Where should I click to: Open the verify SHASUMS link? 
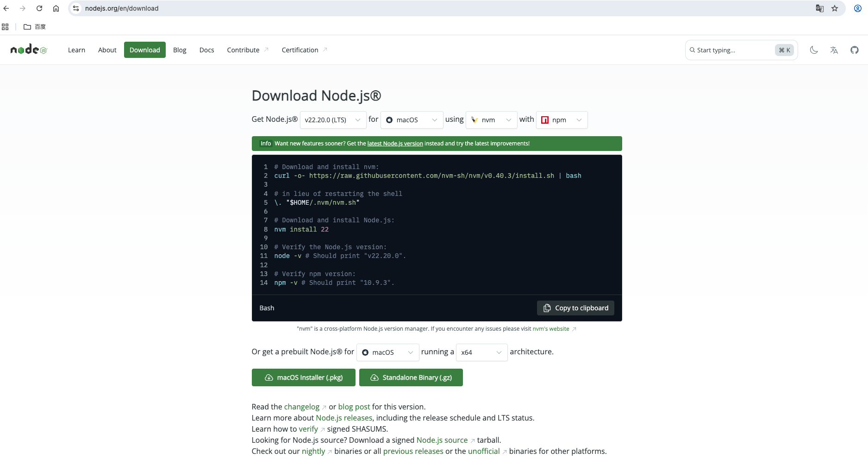(308, 429)
